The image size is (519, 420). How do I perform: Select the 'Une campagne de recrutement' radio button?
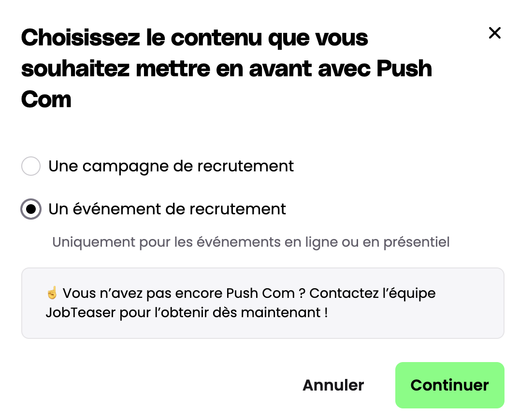click(x=31, y=166)
